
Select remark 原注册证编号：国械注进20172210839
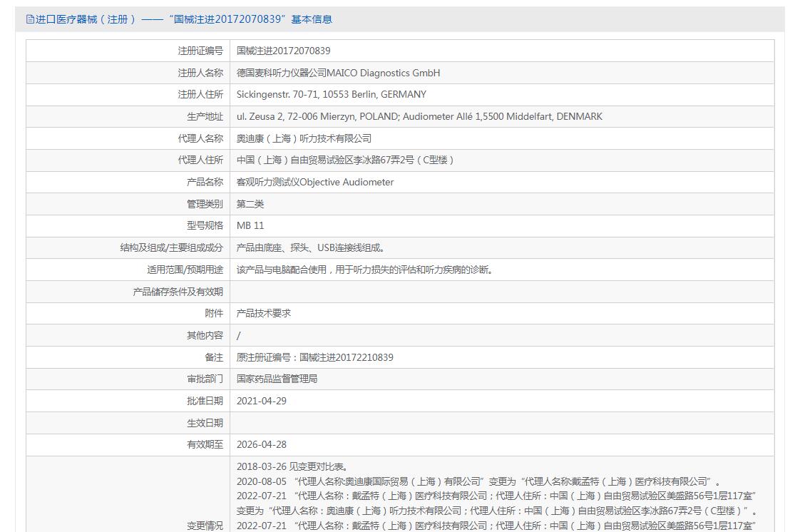[315, 357]
